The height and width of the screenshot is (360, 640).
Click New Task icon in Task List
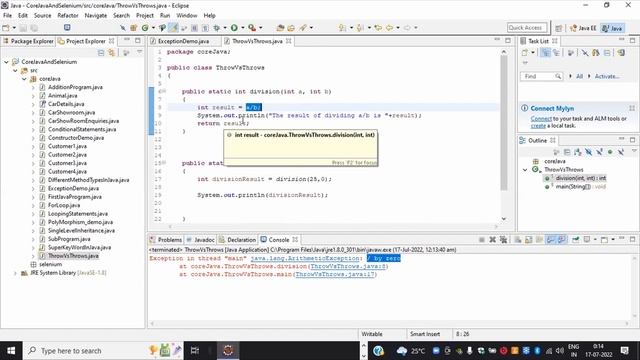pos(525,53)
